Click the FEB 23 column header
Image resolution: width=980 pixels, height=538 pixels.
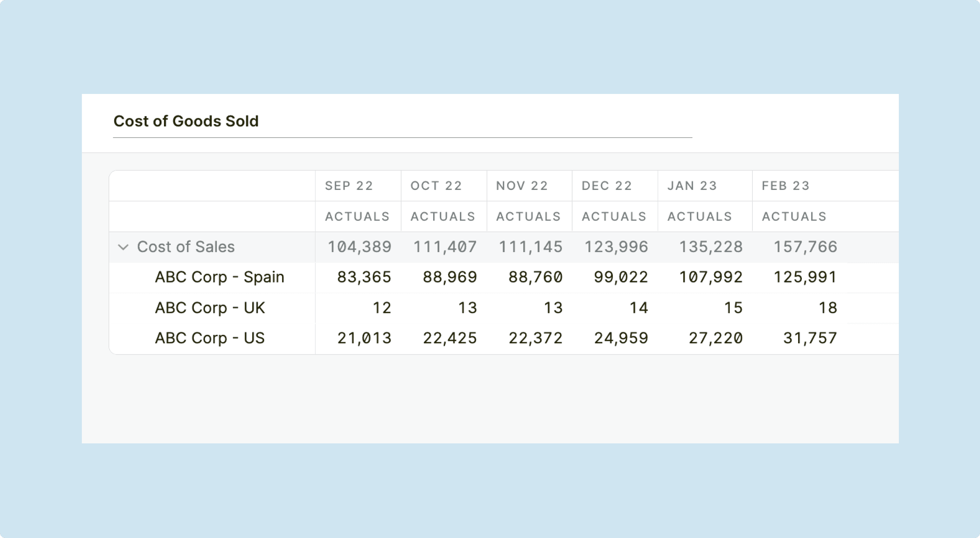(786, 185)
